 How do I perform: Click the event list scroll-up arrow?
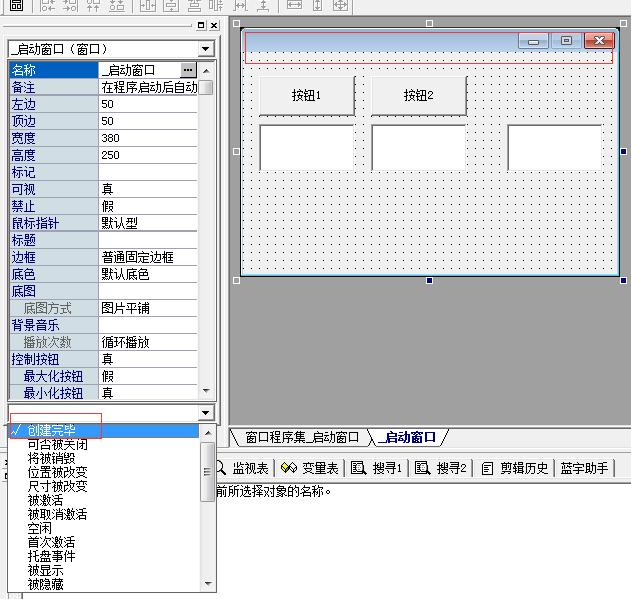pos(208,433)
